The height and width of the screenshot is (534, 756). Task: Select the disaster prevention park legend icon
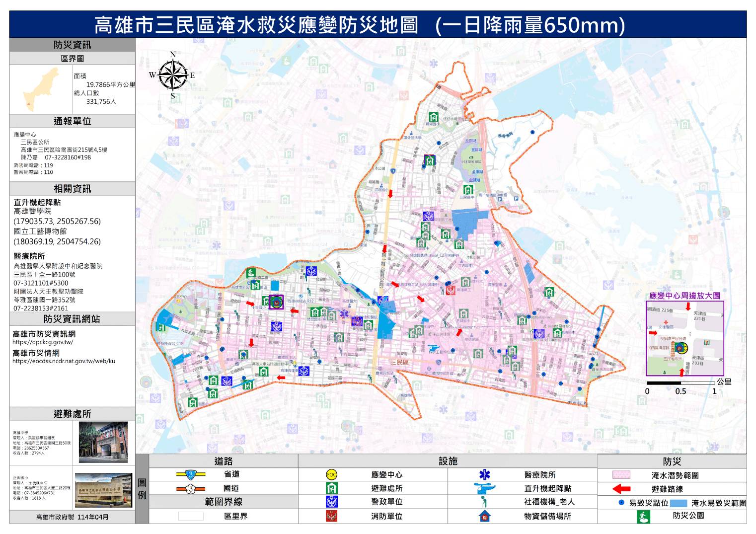tap(643, 516)
